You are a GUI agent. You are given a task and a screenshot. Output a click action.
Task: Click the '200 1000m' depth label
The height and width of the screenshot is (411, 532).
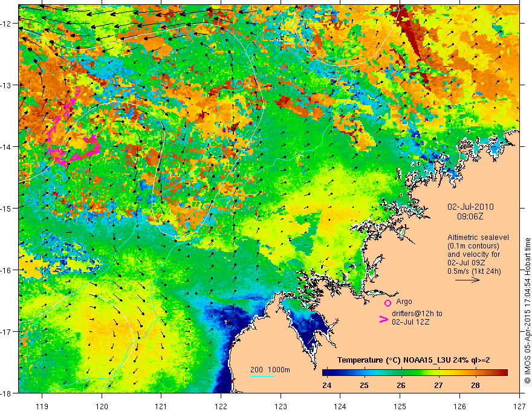point(270,370)
